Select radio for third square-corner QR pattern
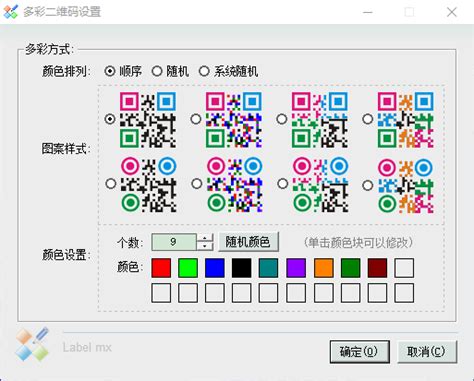474x381 pixels. [282, 119]
